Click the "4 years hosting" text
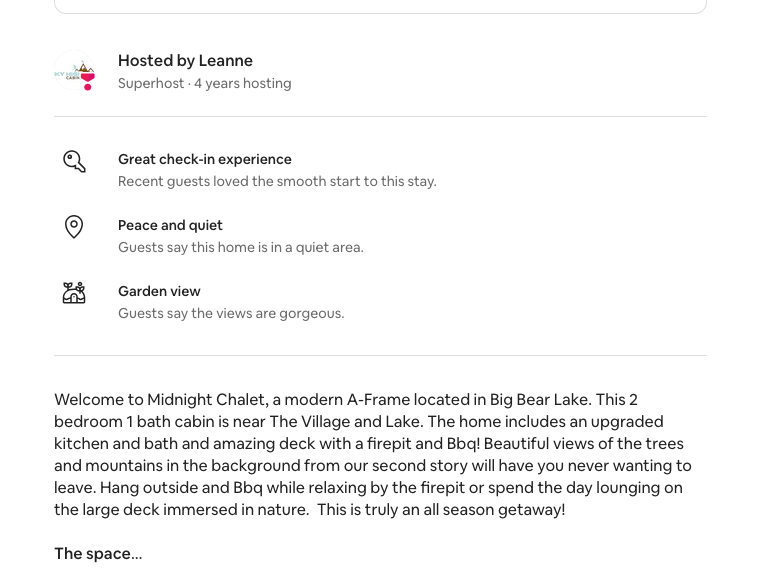 pos(243,84)
